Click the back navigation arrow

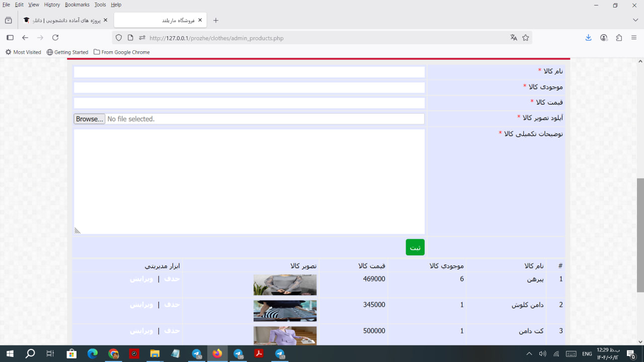25,38
